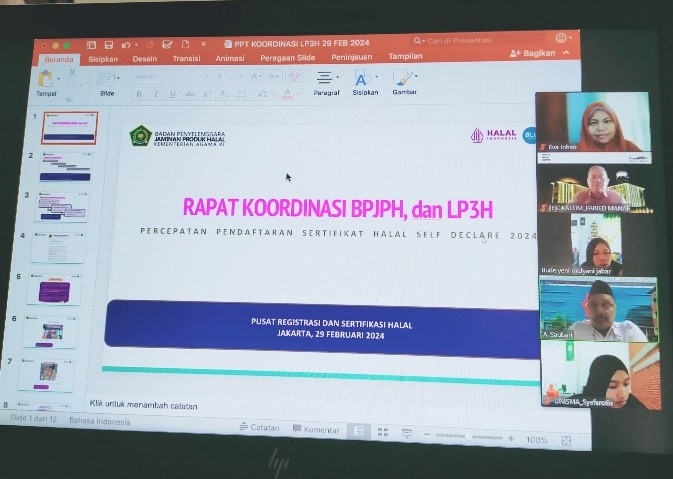Collapse the ribbon chevron
Screen dimensions: 673x479
[x=566, y=52]
